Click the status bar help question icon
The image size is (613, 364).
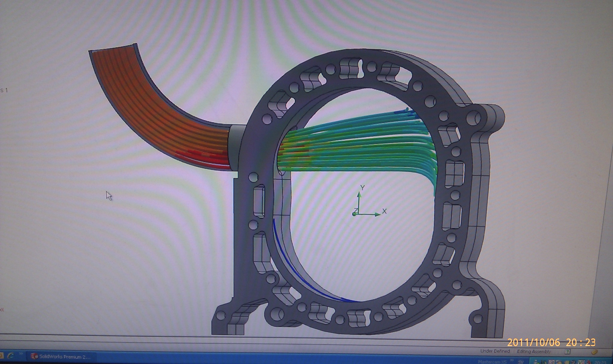(x=568, y=351)
